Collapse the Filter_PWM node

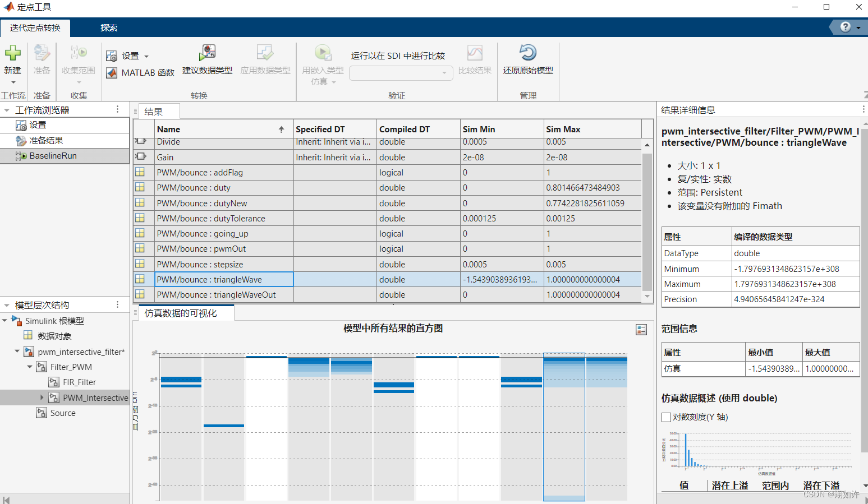pos(29,367)
